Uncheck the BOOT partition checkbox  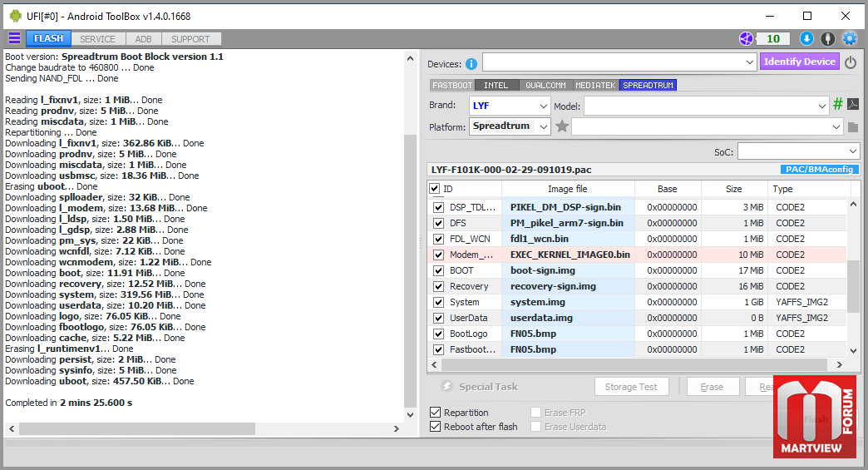pos(438,270)
